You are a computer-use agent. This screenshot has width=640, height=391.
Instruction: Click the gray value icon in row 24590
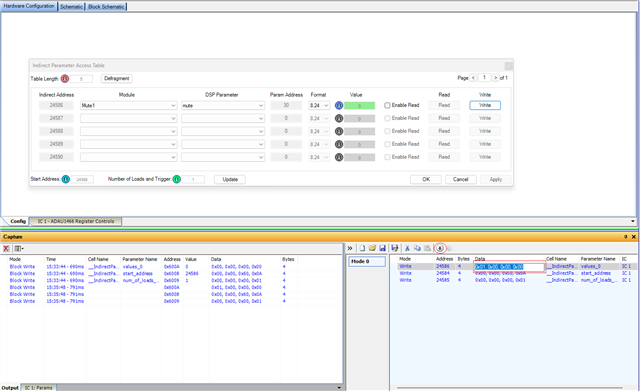point(339,157)
